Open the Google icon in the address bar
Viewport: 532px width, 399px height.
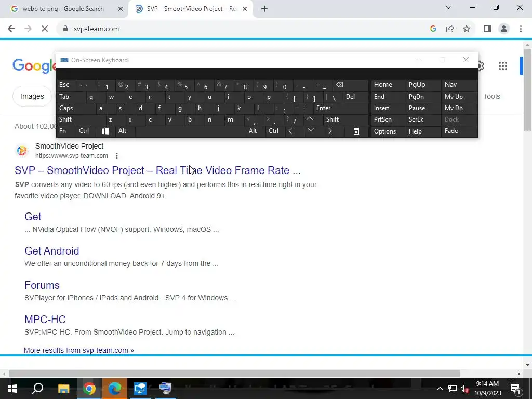point(433,29)
